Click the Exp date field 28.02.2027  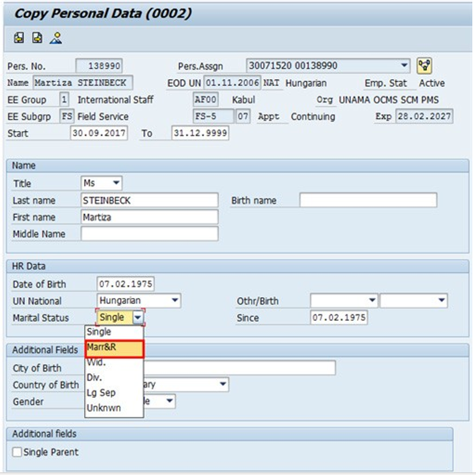click(x=424, y=116)
